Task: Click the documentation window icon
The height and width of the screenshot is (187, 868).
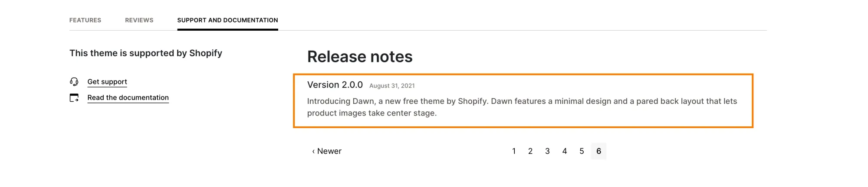Action: coord(74,98)
